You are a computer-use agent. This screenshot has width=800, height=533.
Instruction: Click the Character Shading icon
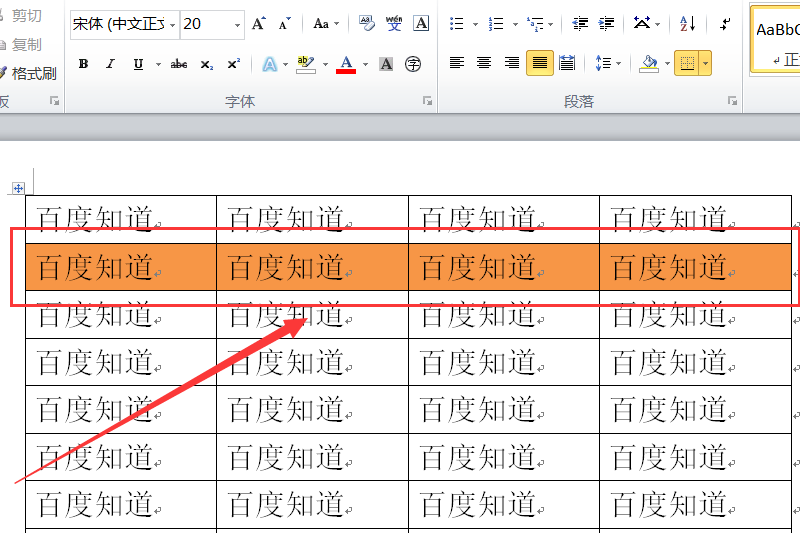pyautogui.click(x=386, y=64)
